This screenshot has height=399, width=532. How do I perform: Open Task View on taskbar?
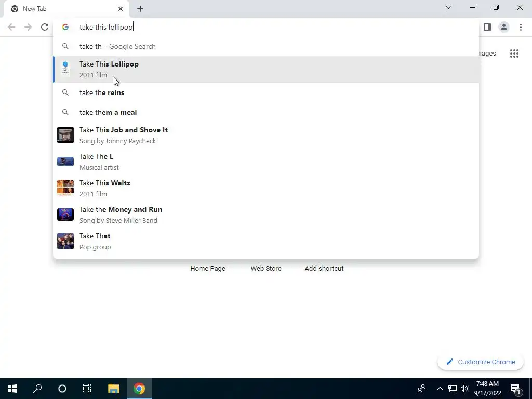pyautogui.click(x=87, y=389)
